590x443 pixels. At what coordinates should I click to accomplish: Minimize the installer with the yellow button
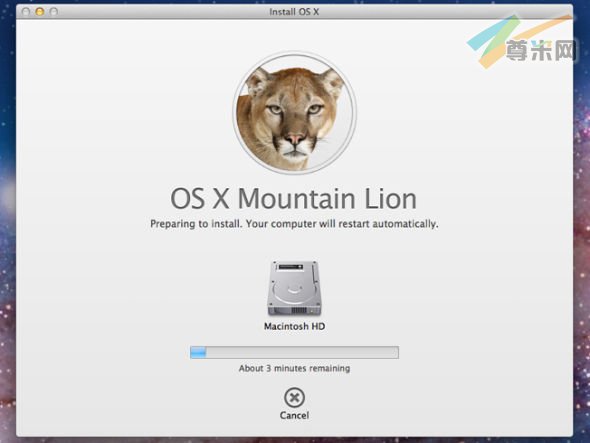(x=40, y=12)
